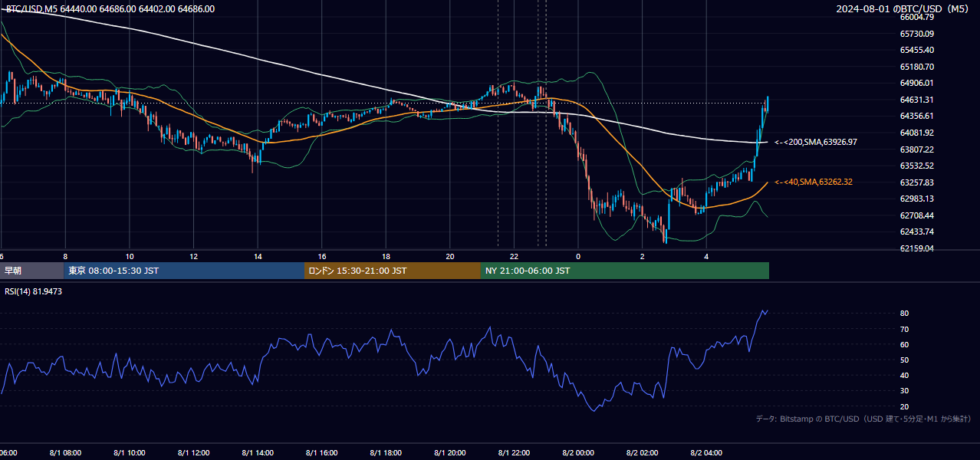
Task: Click the 50 midline label on RSI scale
Action: [905, 360]
